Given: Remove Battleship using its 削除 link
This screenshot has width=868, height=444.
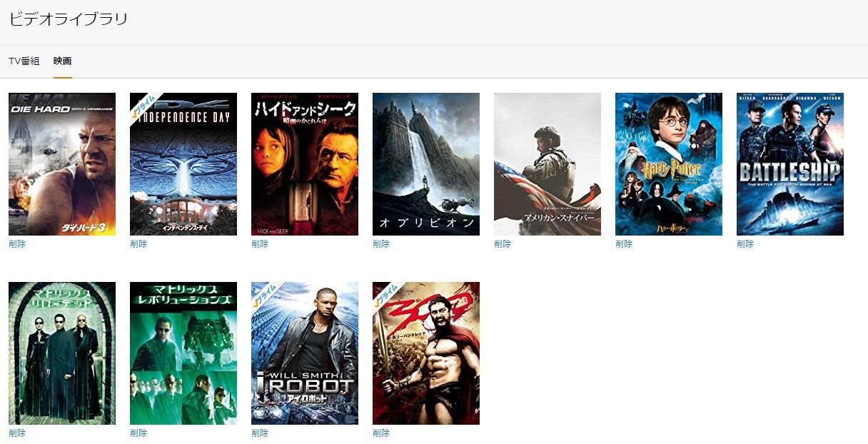Looking at the screenshot, I should [745, 244].
